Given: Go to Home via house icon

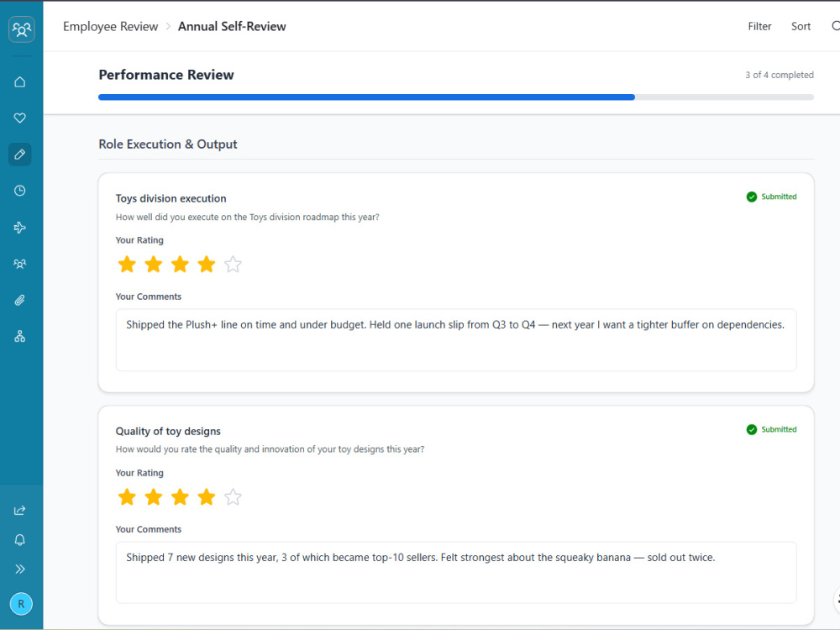Looking at the screenshot, I should pyautogui.click(x=20, y=82).
